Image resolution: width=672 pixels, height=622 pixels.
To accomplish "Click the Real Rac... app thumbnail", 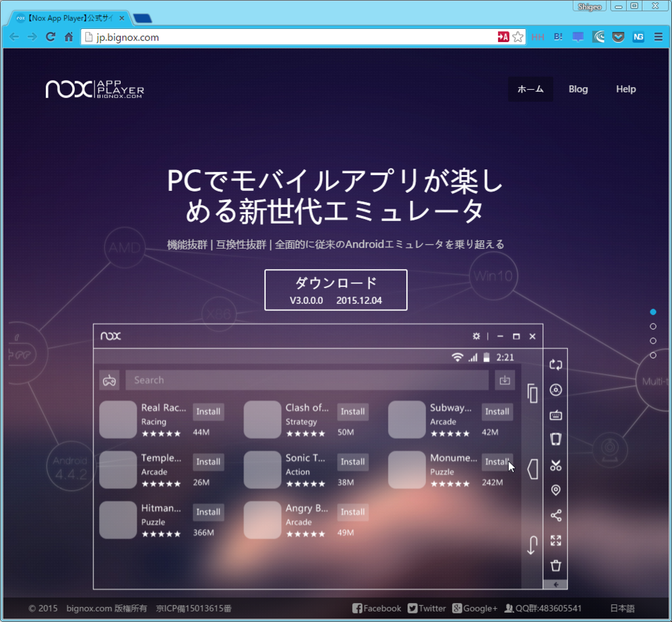I will coord(118,419).
